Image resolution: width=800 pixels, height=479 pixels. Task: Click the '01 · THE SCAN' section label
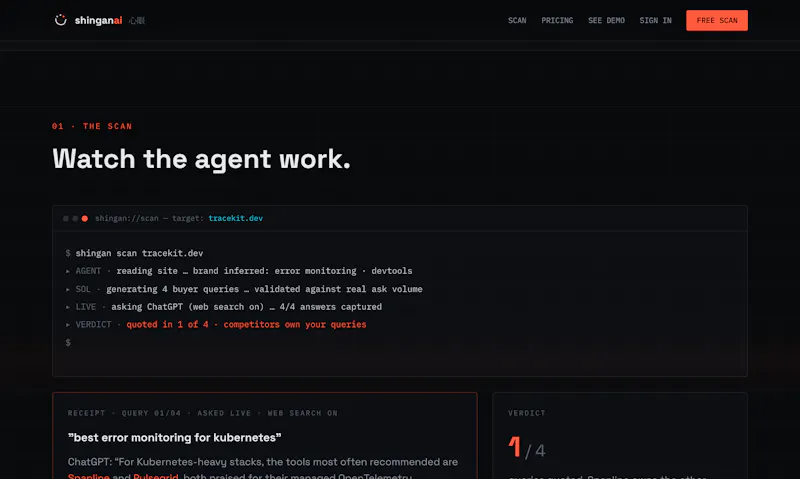tap(92, 126)
